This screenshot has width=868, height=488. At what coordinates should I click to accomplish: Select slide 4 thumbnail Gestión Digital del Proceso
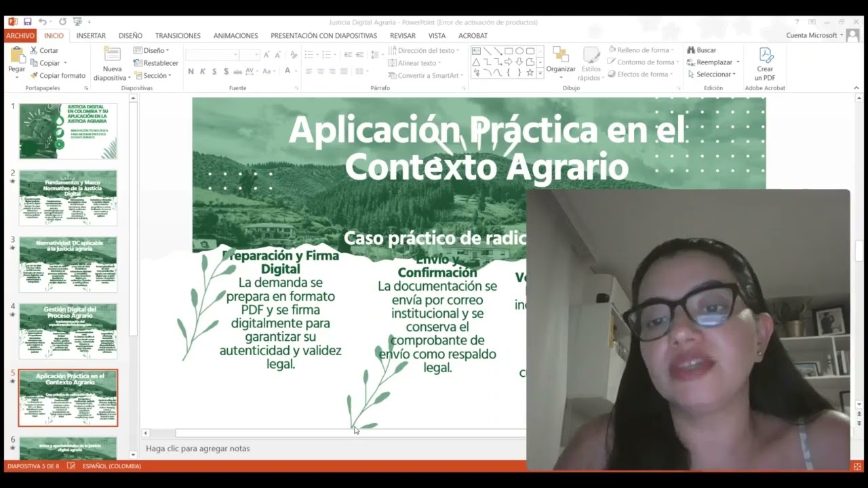(x=68, y=331)
